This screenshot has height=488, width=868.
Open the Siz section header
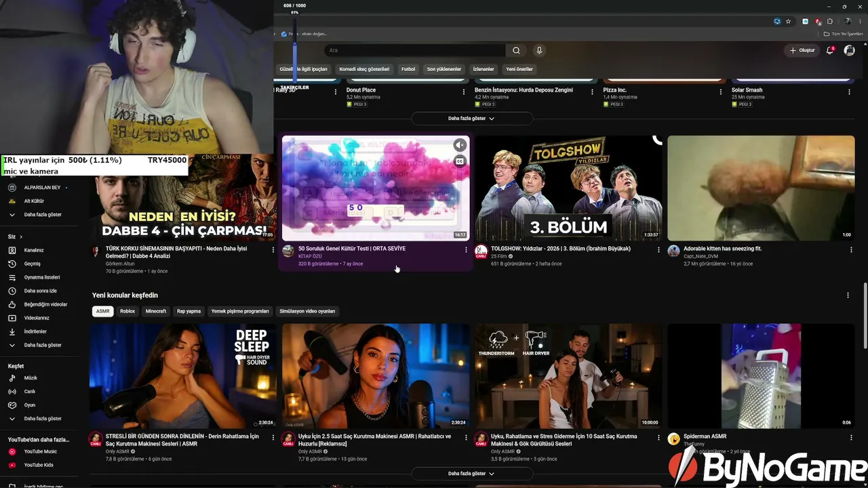tap(15, 237)
